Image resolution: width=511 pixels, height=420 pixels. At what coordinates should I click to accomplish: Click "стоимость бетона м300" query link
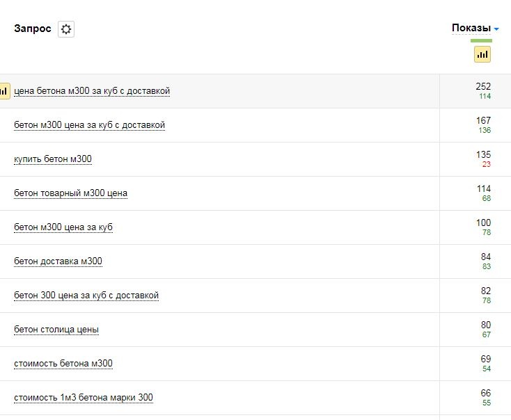63,364
